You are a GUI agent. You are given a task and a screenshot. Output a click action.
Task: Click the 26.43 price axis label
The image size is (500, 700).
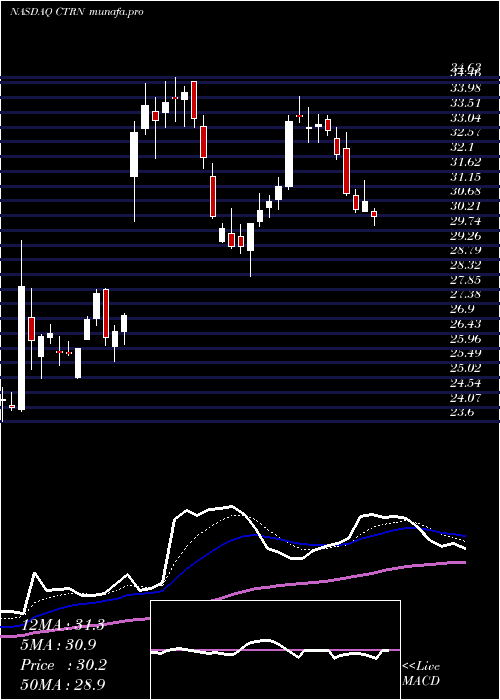pos(466,324)
